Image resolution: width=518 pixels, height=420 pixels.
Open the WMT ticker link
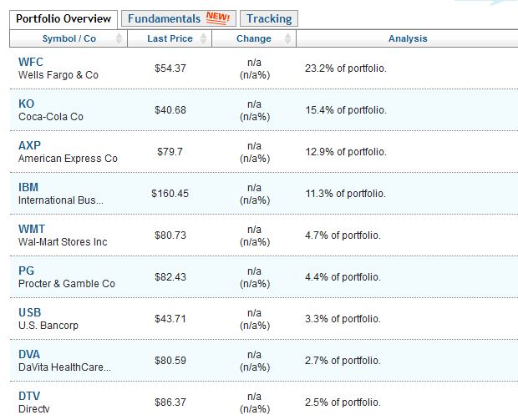pos(32,229)
